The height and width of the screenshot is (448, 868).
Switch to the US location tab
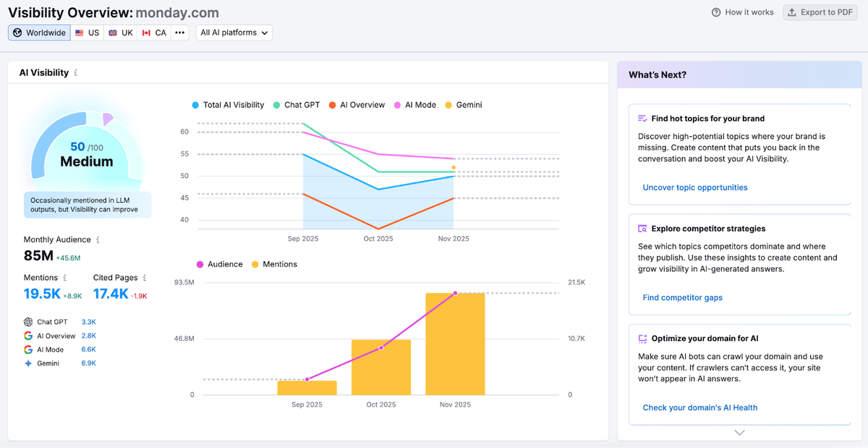point(86,33)
